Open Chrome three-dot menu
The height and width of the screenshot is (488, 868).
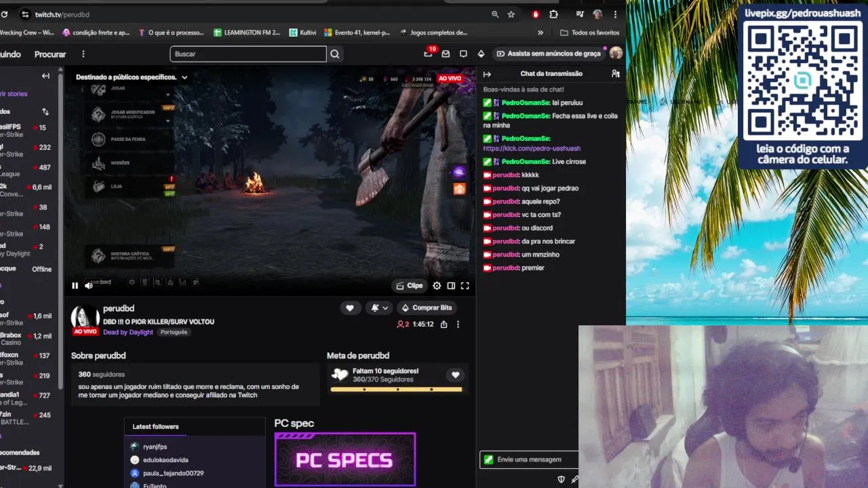tap(616, 14)
